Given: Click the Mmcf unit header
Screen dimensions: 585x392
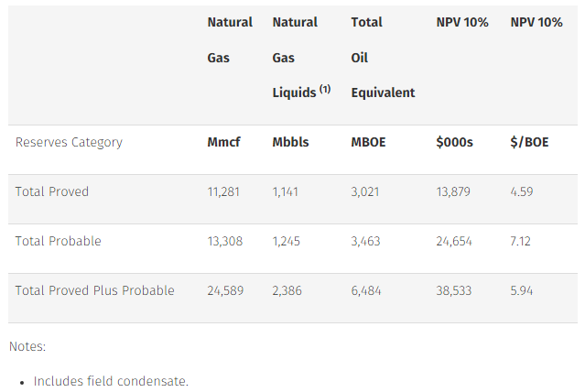Looking at the screenshot, I should click(x=224, y=142).
